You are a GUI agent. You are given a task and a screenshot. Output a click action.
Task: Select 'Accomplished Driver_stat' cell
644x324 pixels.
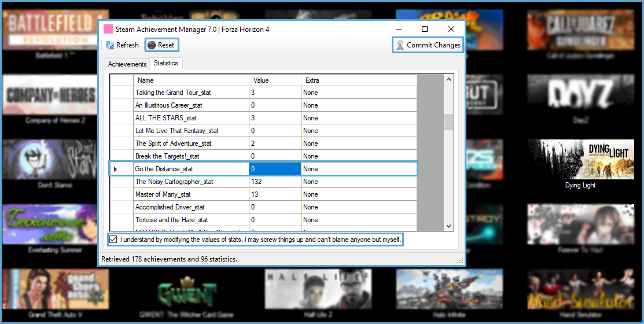point(192,207)
